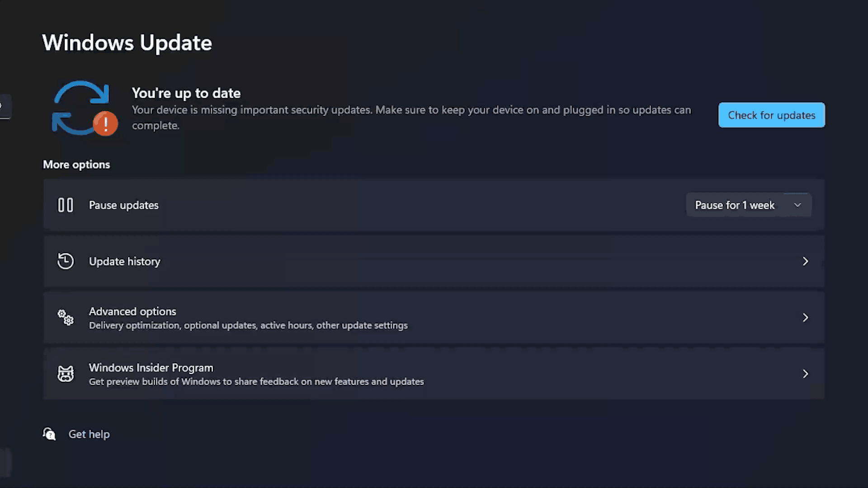Click the Update history clock icon
This screenshot has height=488, width=868.
click(x=66, y=261)
